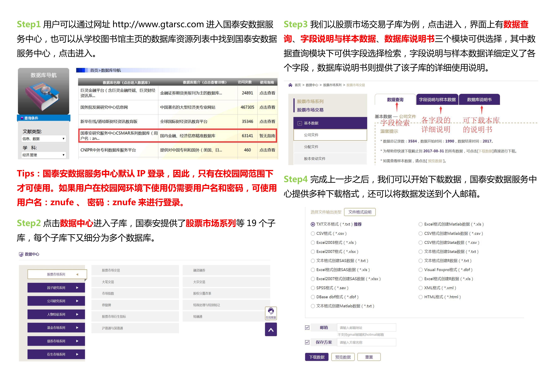Select XML格式 (*.xml) radio button
The height and width of the screenshot is (392, 555).
pos(420,288)
